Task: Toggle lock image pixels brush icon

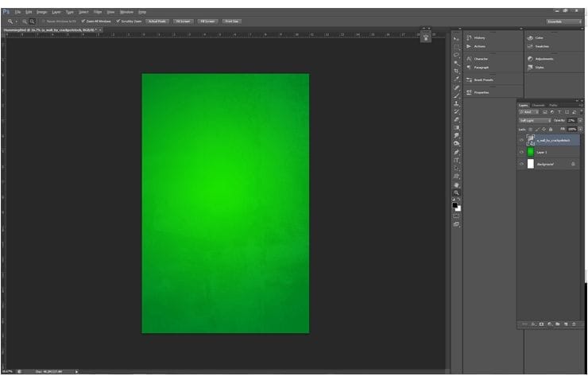Action: tap(537, 130)
